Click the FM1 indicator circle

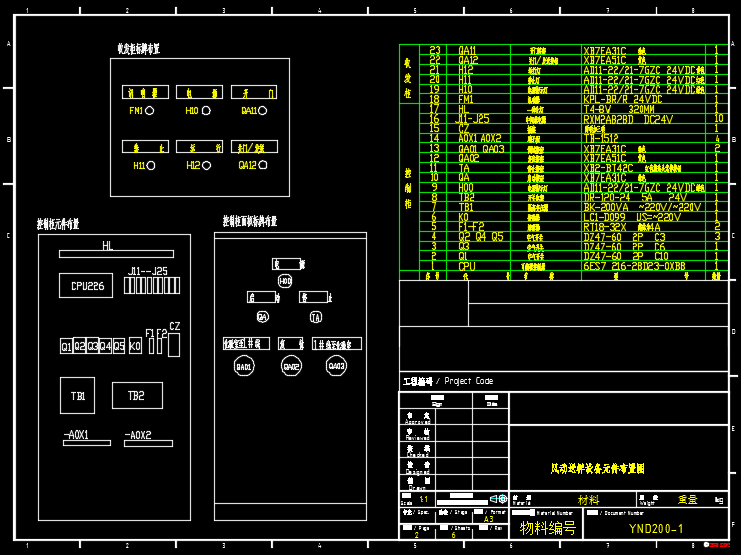coord(150,111)
